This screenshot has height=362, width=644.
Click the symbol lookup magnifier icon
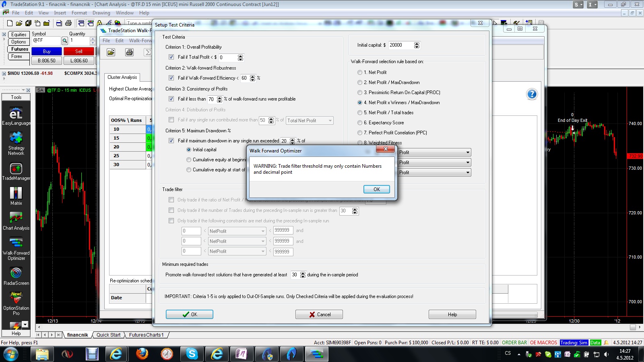pyautogui.click(x=64, y=41)
